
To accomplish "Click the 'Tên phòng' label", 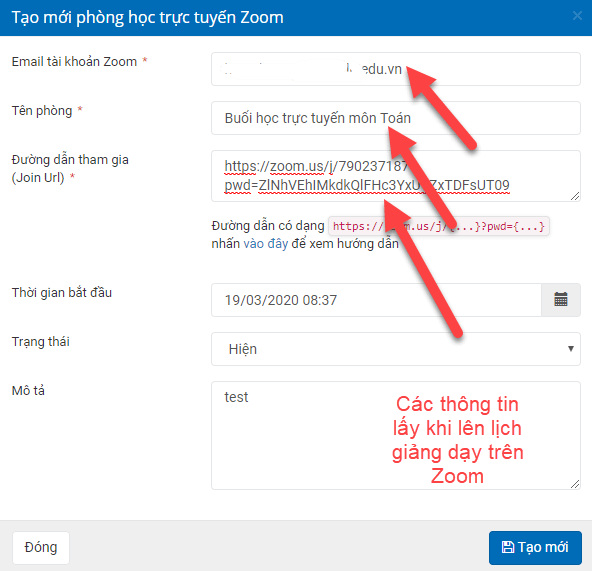I will tap(42, 111).
